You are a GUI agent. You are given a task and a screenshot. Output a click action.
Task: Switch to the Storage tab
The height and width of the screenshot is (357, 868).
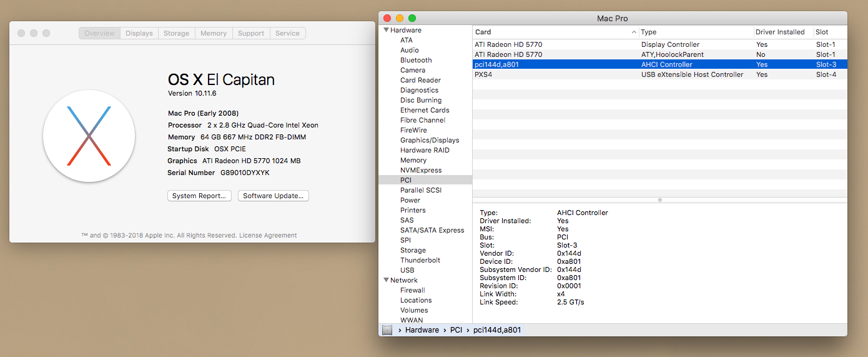(177, 33)
